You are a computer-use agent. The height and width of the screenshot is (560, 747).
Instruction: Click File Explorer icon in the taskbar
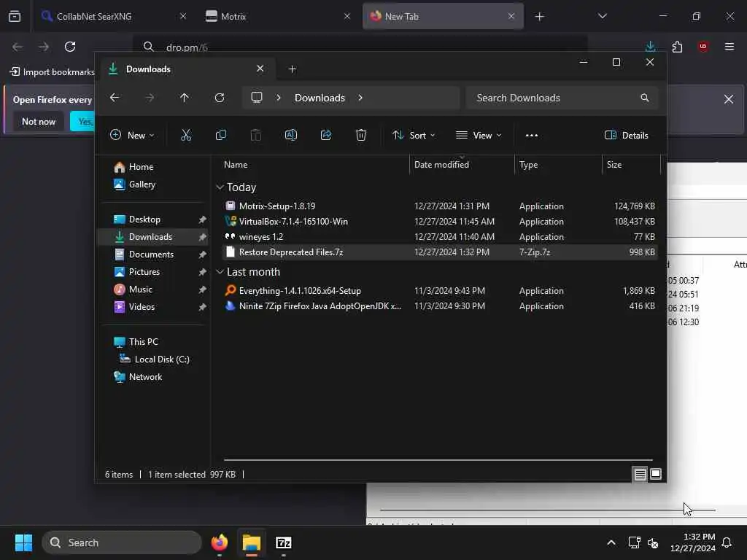[251, 542]
